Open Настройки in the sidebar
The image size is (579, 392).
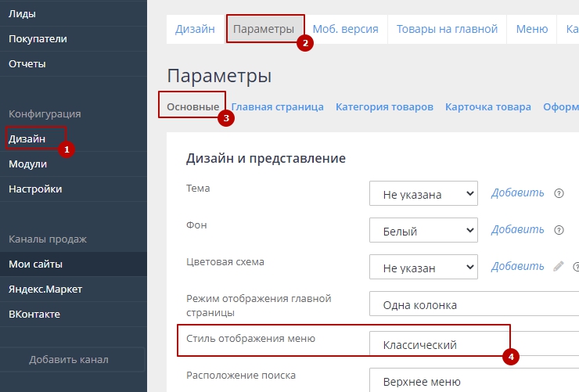35,189
